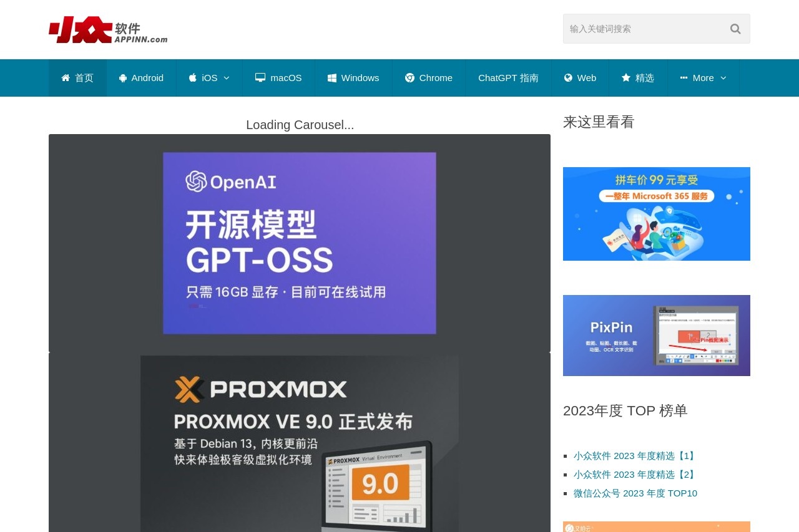This screenshot has height=532, width=799.
Task: Open 微信公众号 2023 年度 TOP10 link
Action: tap(635, 493)
